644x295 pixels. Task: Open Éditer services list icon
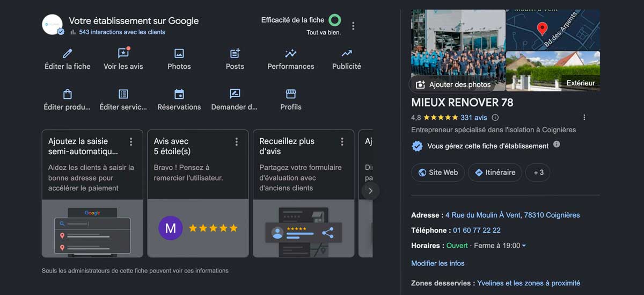(123, 94)
